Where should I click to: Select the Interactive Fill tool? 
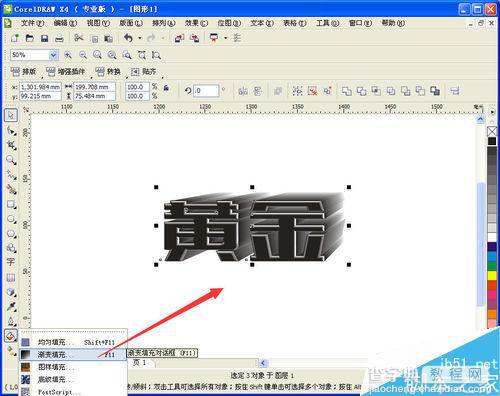pyautogui.click(x=11, y=350)
